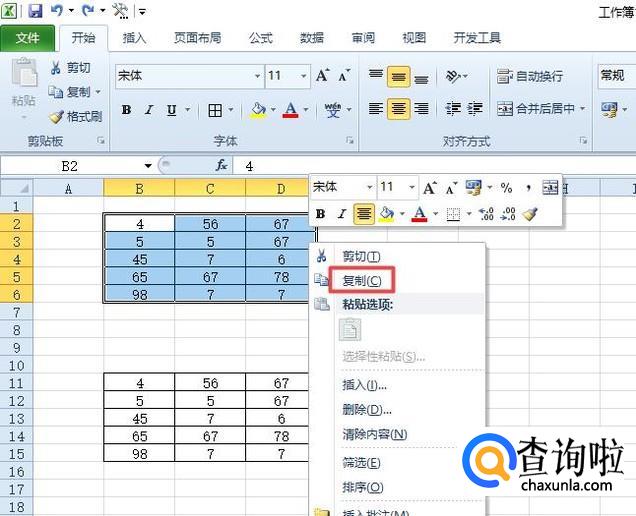Screen dimensions: 636x516
Task: Toggle align text right in ribbon
Action: [421, 108]
